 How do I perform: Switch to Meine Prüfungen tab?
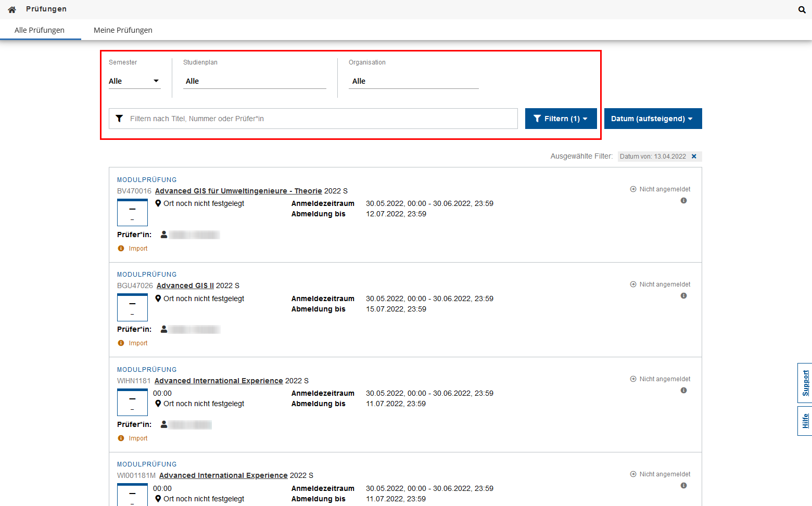click(x=123, y=30)
